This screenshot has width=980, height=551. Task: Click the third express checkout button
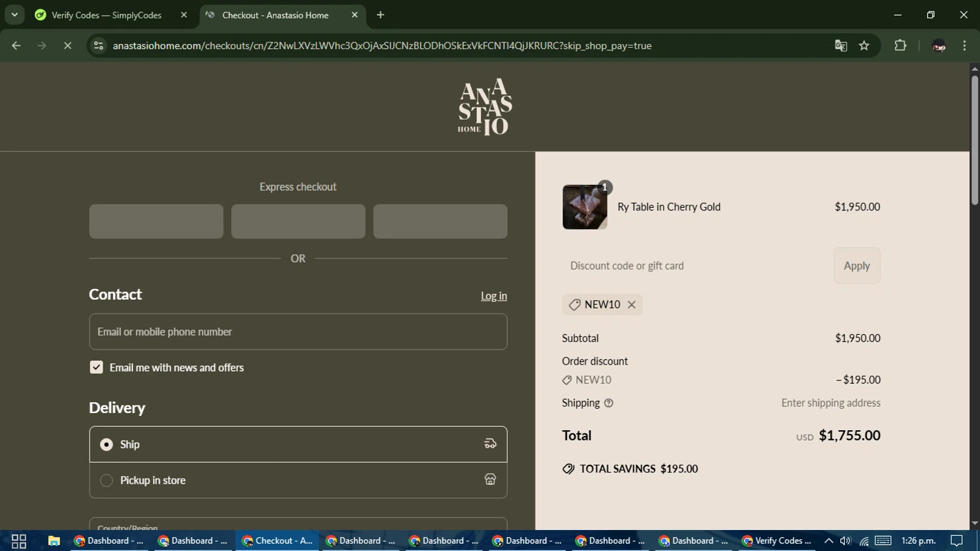(x=440, y=221)
